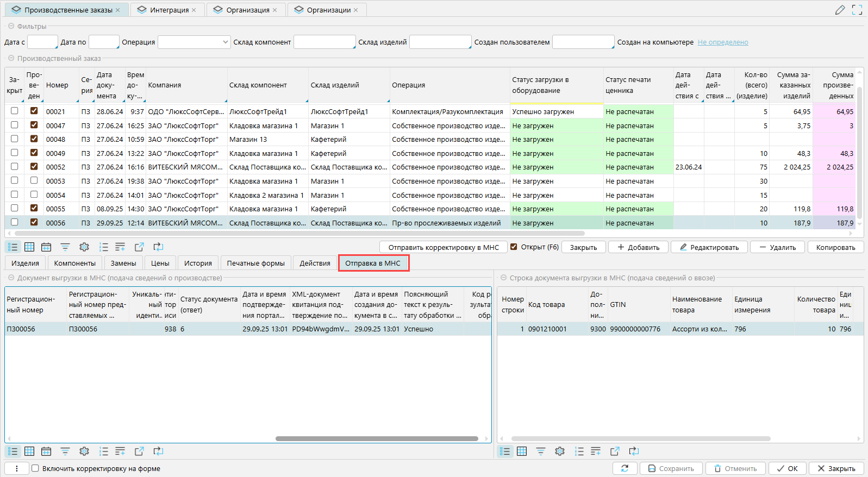Screen dimensions: 868x477
Task: Click calendar view icon in production orders toolbar
Action: coord(46,247)
